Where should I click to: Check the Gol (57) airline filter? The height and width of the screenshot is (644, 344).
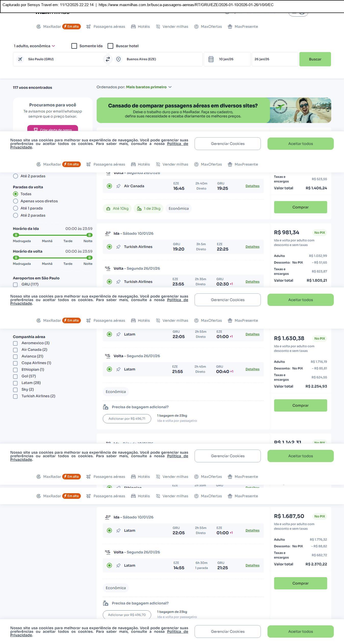(15, 376)
